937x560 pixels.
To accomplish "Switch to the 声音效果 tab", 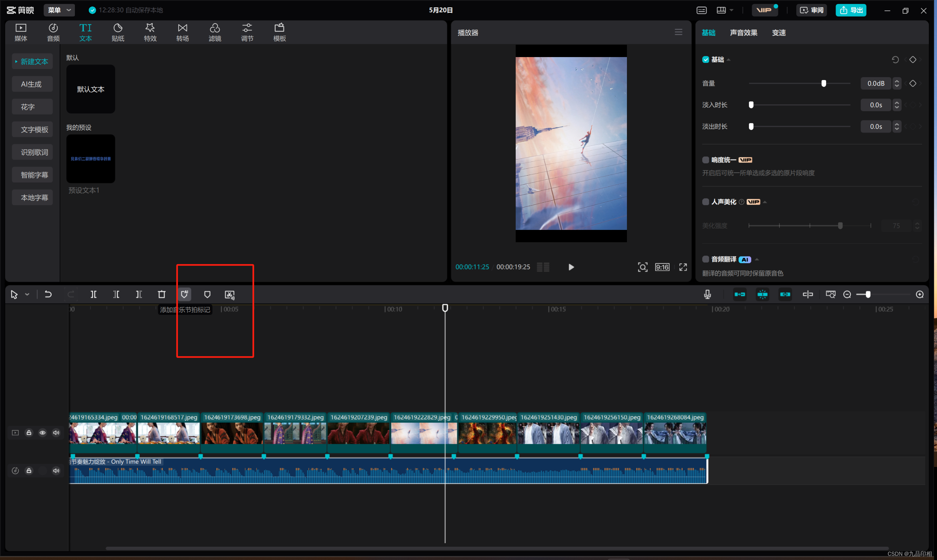I will tap(743, 32).
